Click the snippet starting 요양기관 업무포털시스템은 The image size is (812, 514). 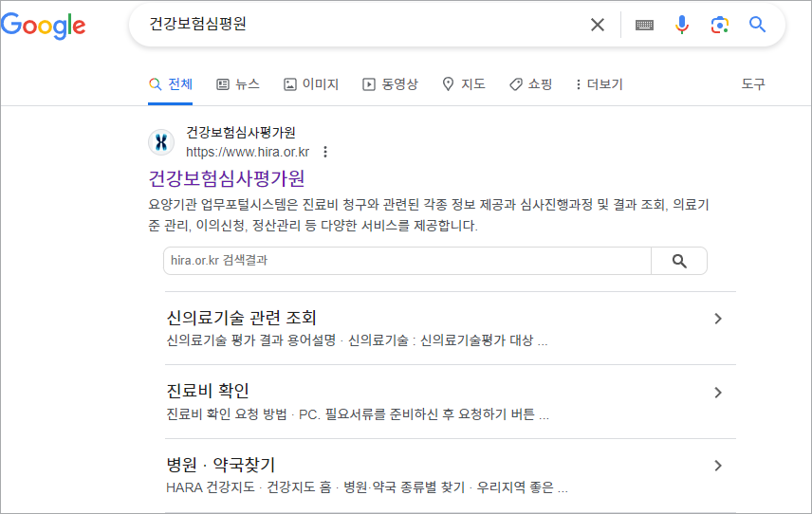428,215
